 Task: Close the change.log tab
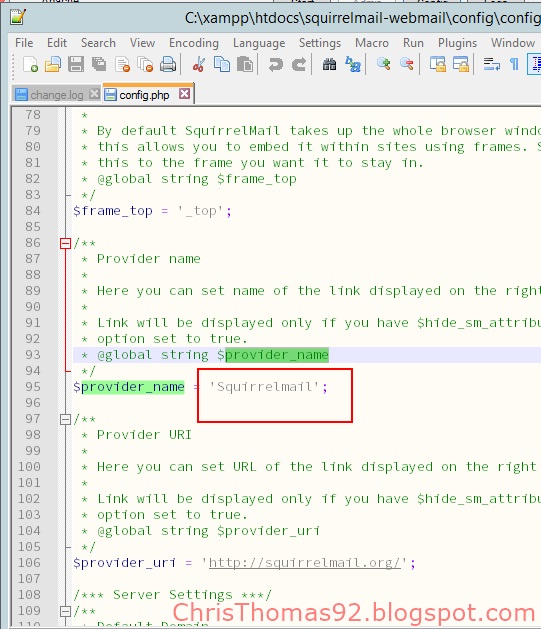click(94, 94)
